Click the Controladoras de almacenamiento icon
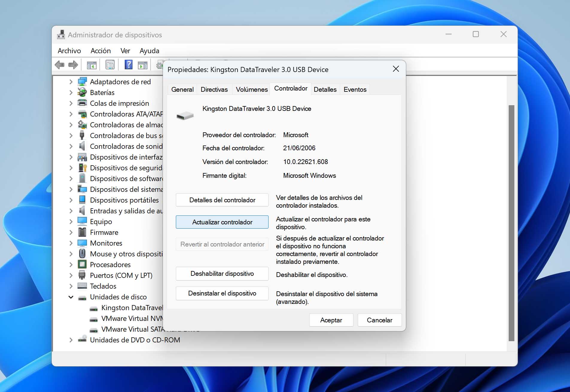Screen dimensions: 570x392 (82, 125)
